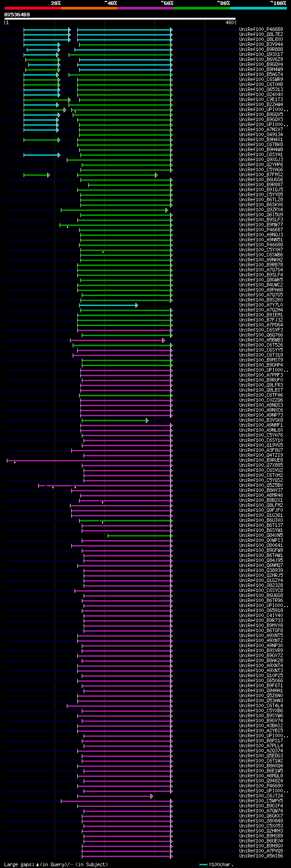
Task: Click the query gap marker on UniRef100_C5YXH7 bar
Action: [x=103, y=251]
